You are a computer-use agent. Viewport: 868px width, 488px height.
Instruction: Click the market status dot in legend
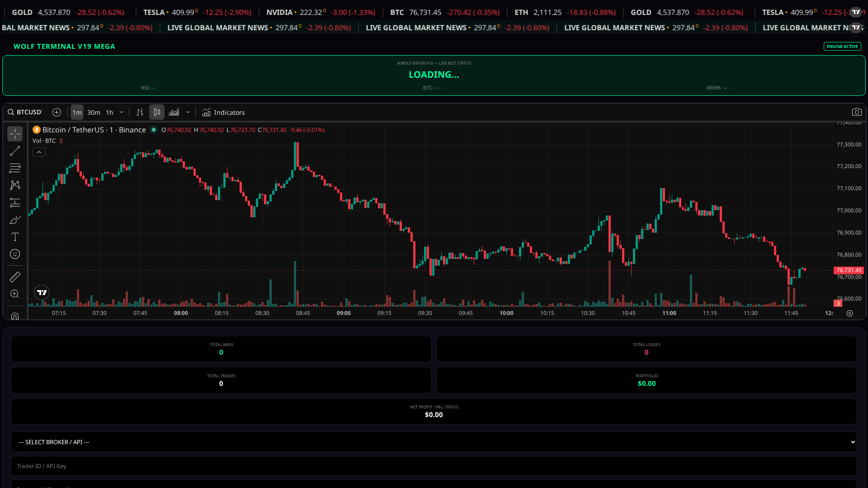pos(154,130)
